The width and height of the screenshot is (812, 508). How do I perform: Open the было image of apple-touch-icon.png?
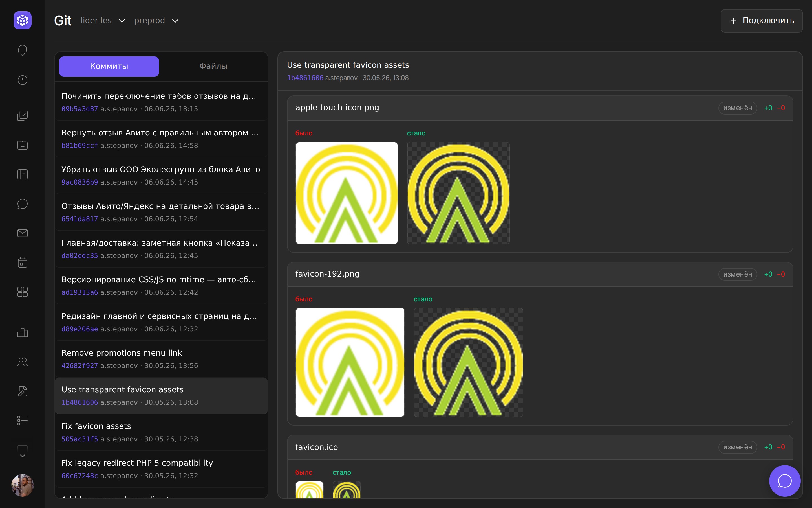coord(347,193)
